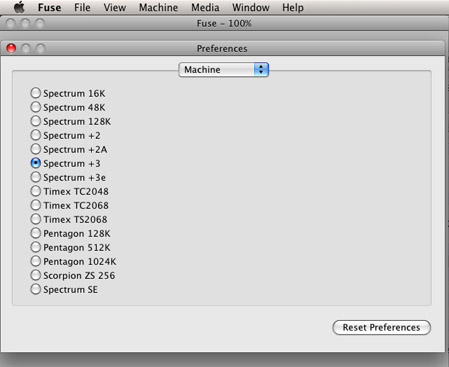Open the Window menu
This screenshot has height=367, width=449.
click(x=251, y=7)
